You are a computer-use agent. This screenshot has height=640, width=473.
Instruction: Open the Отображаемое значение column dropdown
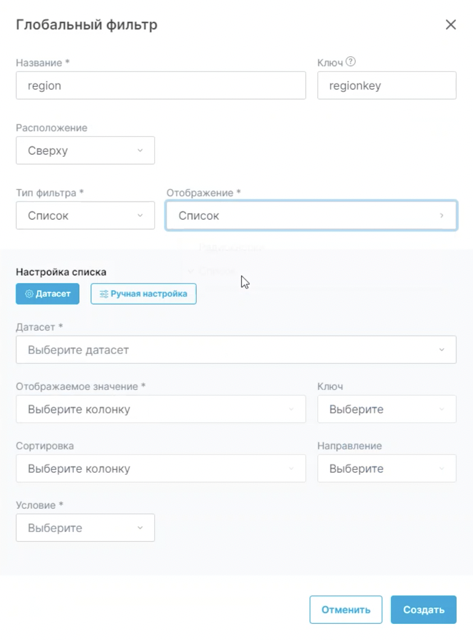pyautogui.click(x=161, y=409)
